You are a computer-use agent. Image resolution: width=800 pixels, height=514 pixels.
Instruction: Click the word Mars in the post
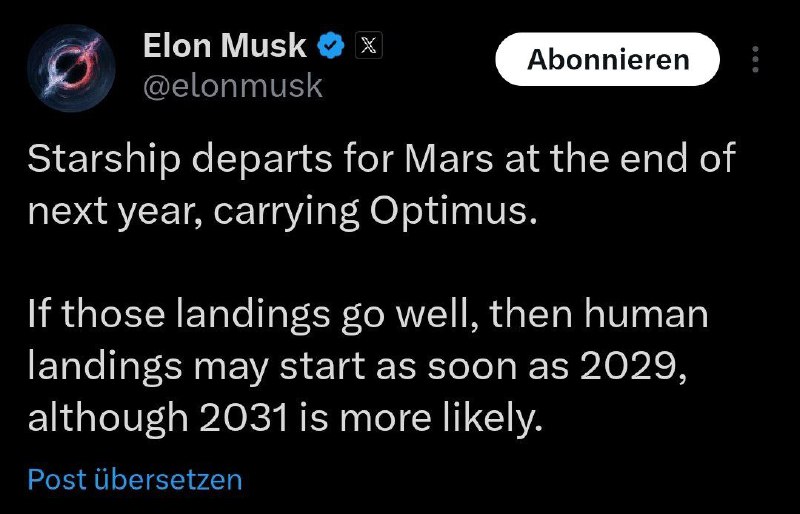pos(452,160)
